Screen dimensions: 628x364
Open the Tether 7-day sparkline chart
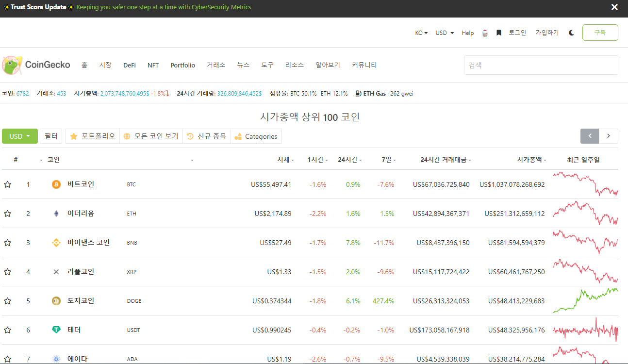(x=585, y=330)
